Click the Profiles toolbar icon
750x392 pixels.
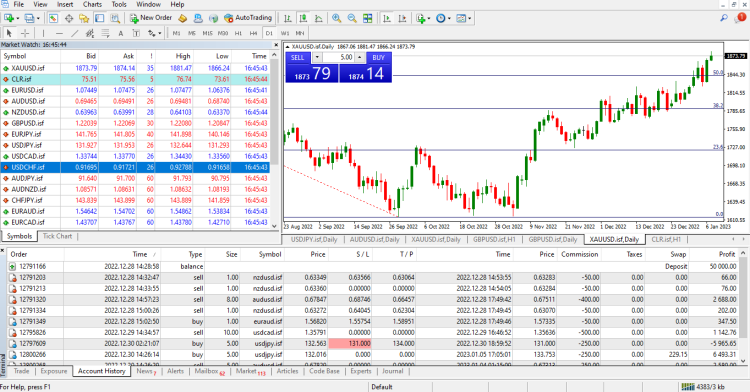coord(30,18)
